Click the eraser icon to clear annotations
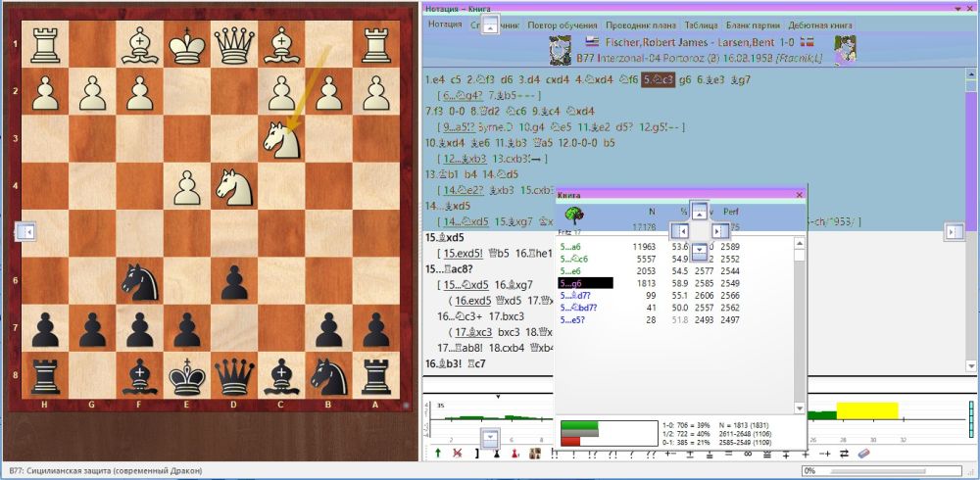This screenshot has height=480, width=980. coord(863,455)
